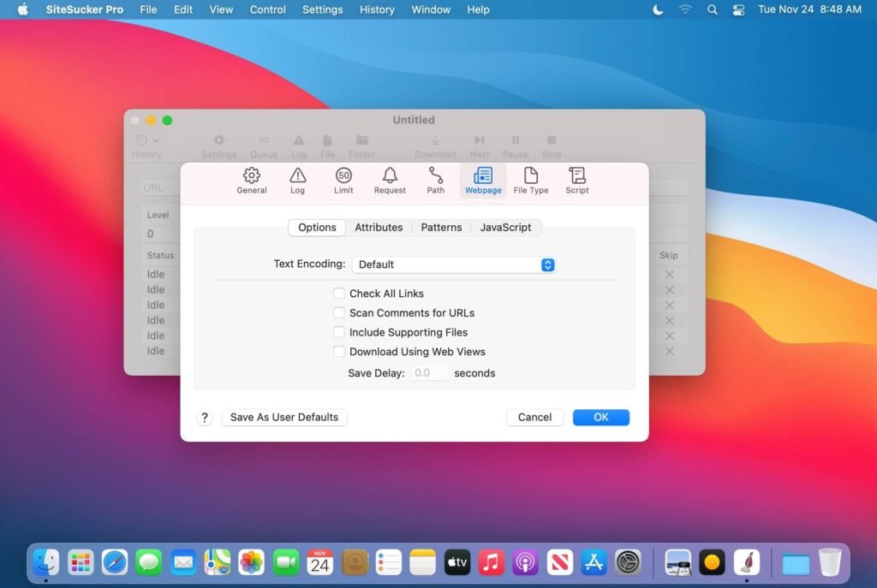Select the Script settings icon
The height and width of the screenshot is (588, 877).
tap(576, 181)
